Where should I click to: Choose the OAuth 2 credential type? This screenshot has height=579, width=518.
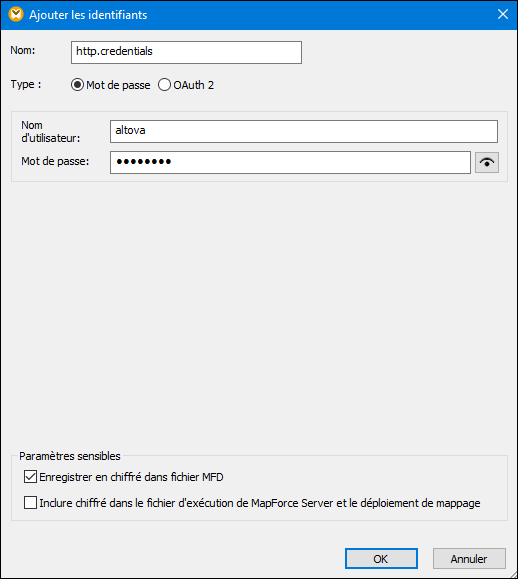coord(164,85)
